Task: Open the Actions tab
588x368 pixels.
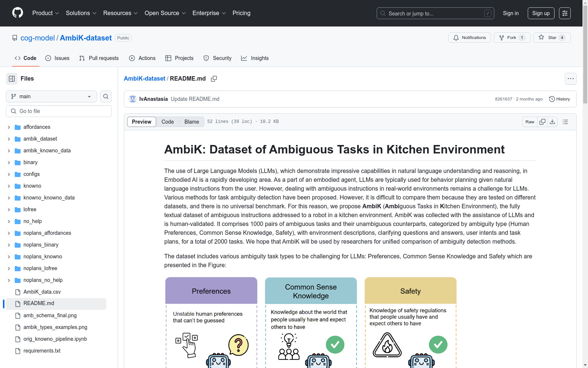Action: click(x=142, y=58)
